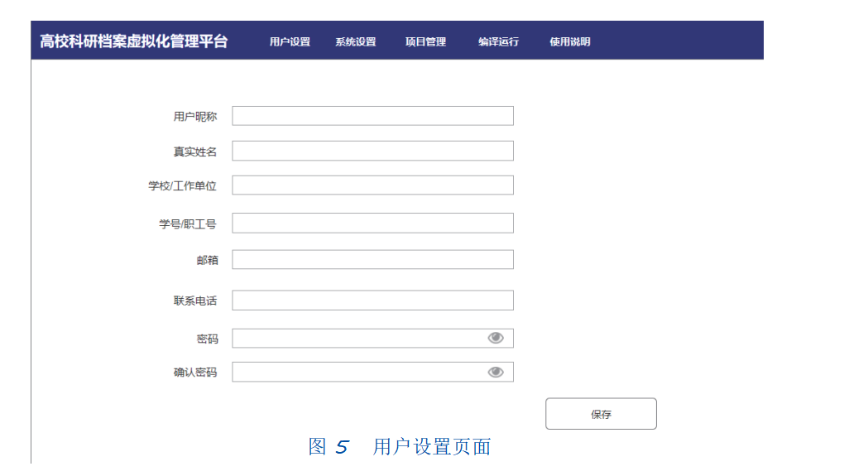Open the 编译运行 menu

[x=499, y=41]
